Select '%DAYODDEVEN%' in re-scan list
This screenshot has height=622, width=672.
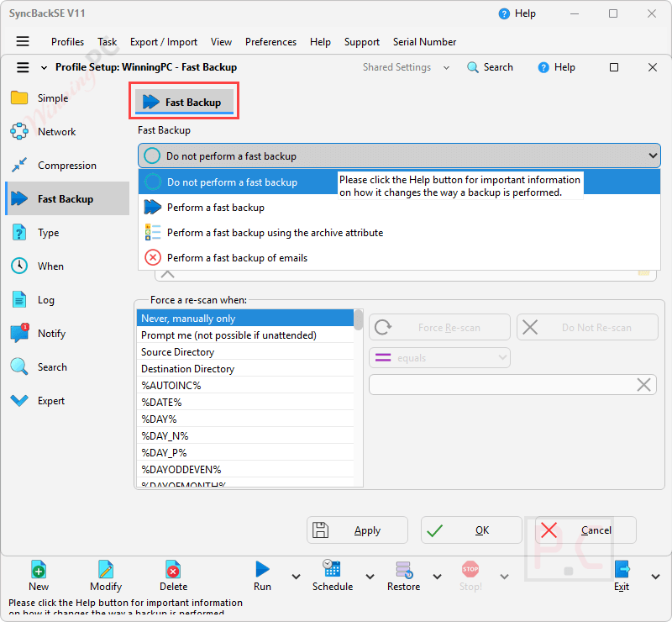pyautogui.click(x=245, y=469)
